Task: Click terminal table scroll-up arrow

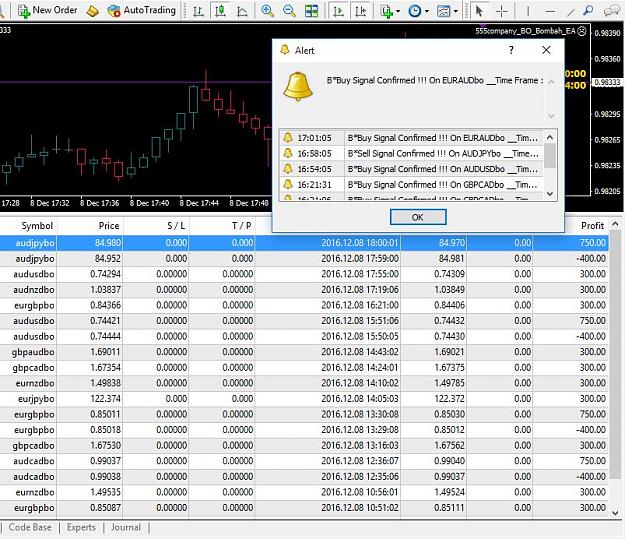Action: (x=615, y=224)
